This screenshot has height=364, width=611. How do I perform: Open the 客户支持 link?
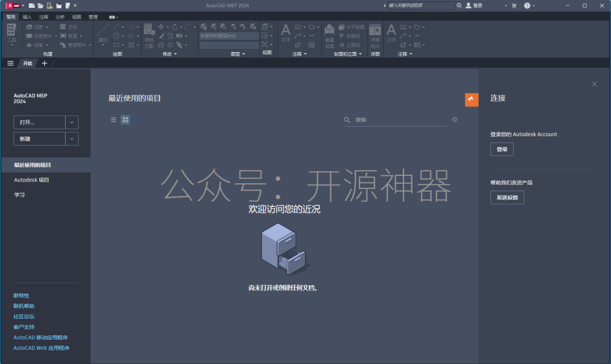pos(24,327)
